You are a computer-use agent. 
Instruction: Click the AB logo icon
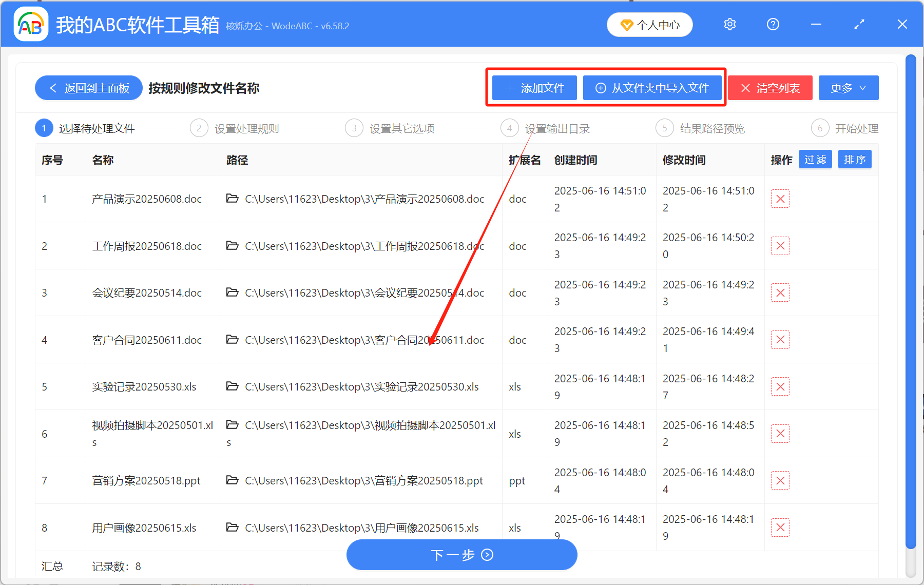tap(30, 24)
